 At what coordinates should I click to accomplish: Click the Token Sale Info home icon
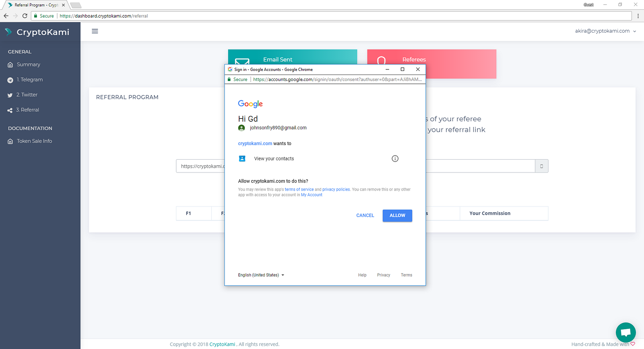pos(10,141)
